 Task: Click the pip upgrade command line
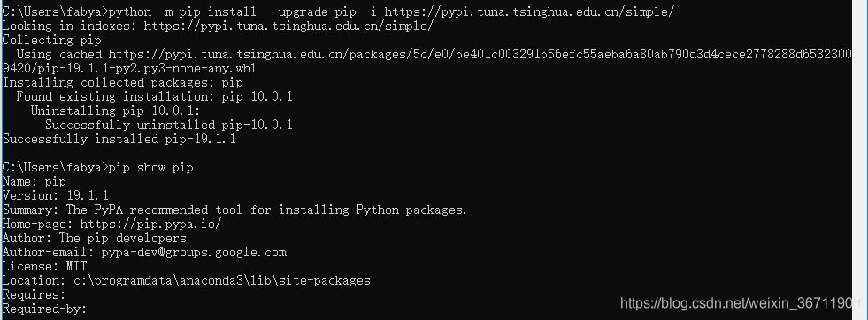pos(338,11)
